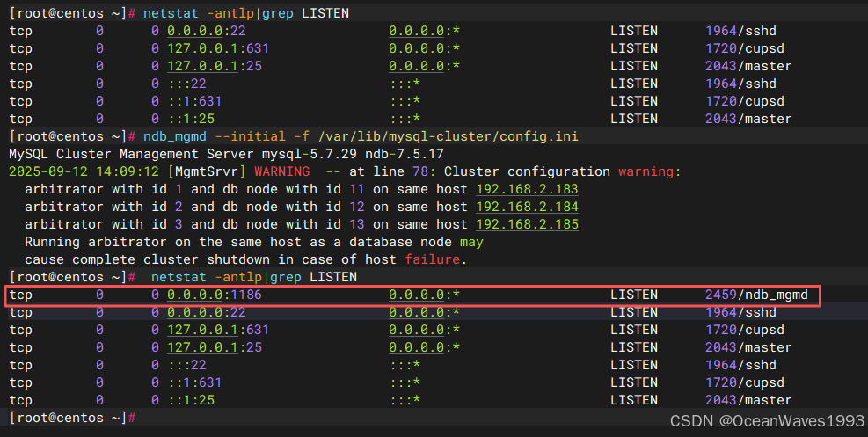Select db node id 12

point(356,207)
